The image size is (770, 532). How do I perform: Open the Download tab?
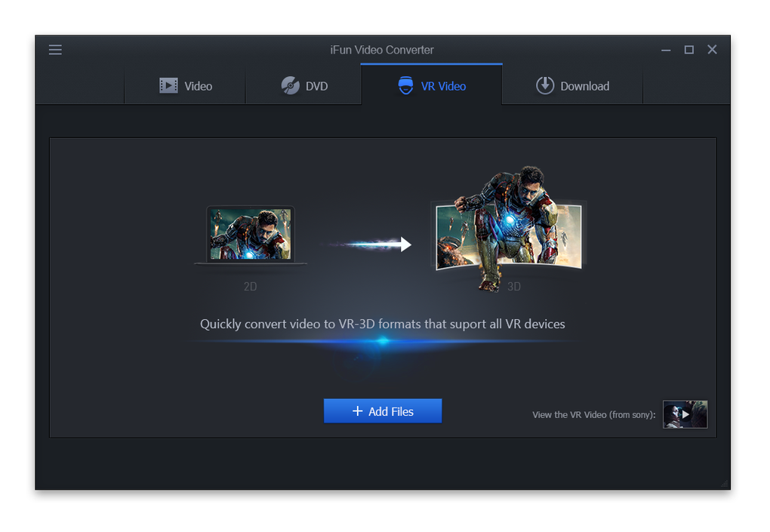(x=572, y=85)
